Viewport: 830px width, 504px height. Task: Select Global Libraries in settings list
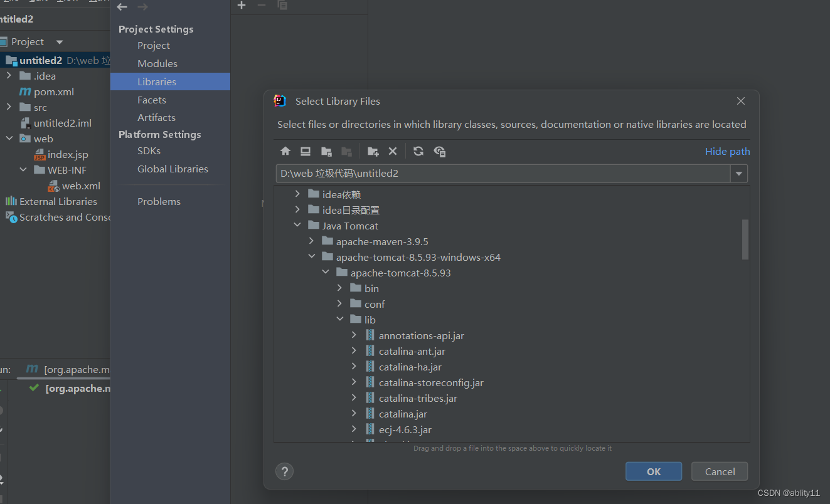point(173,169)
